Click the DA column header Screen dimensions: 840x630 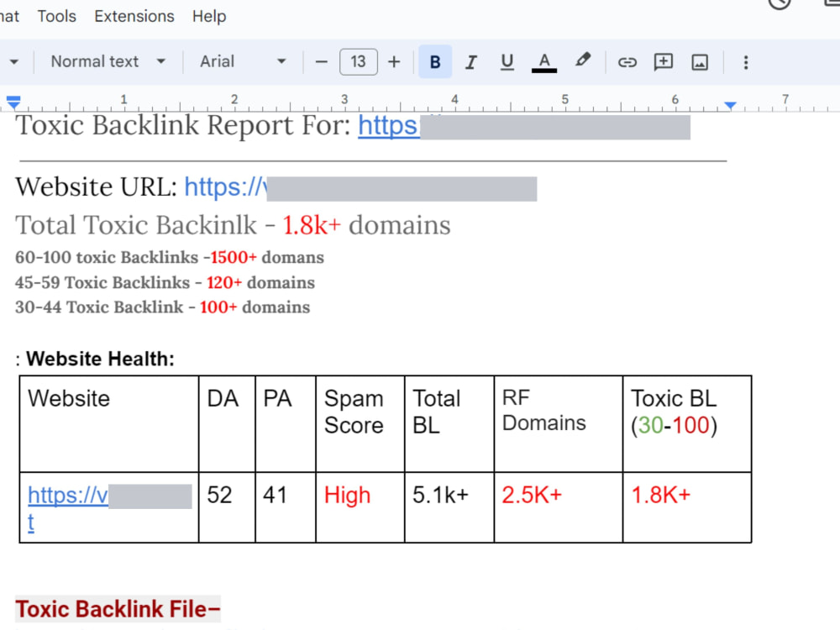pos(227,423)
